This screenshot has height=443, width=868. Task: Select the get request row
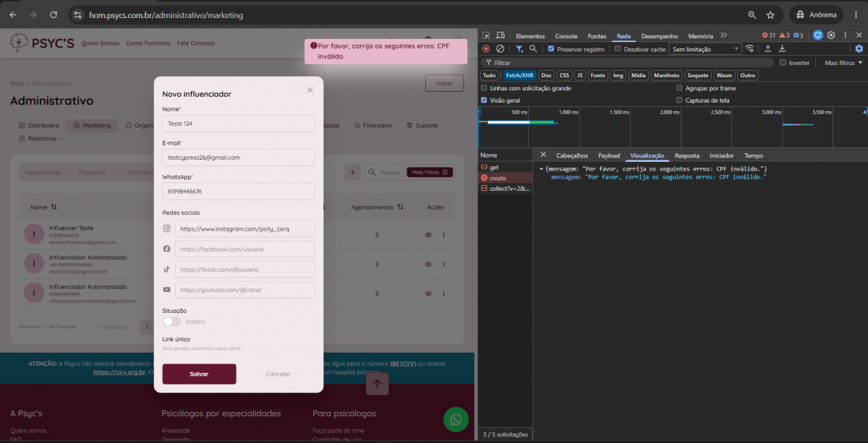(506, 167)
